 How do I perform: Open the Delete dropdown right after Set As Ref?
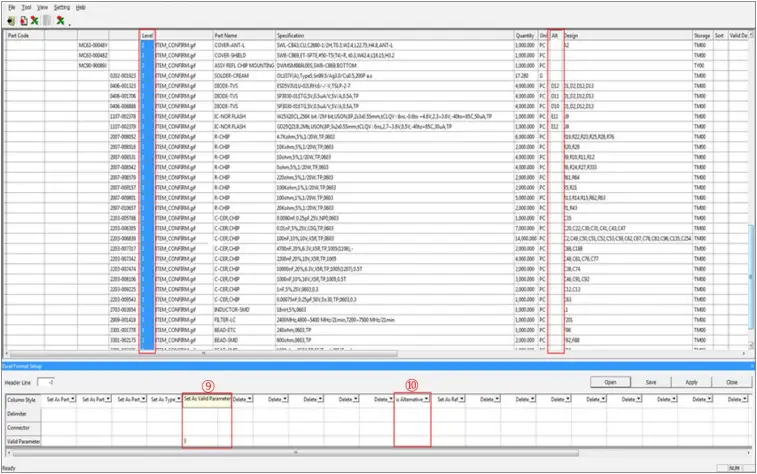pyautogui.click(x=497, y=399)
